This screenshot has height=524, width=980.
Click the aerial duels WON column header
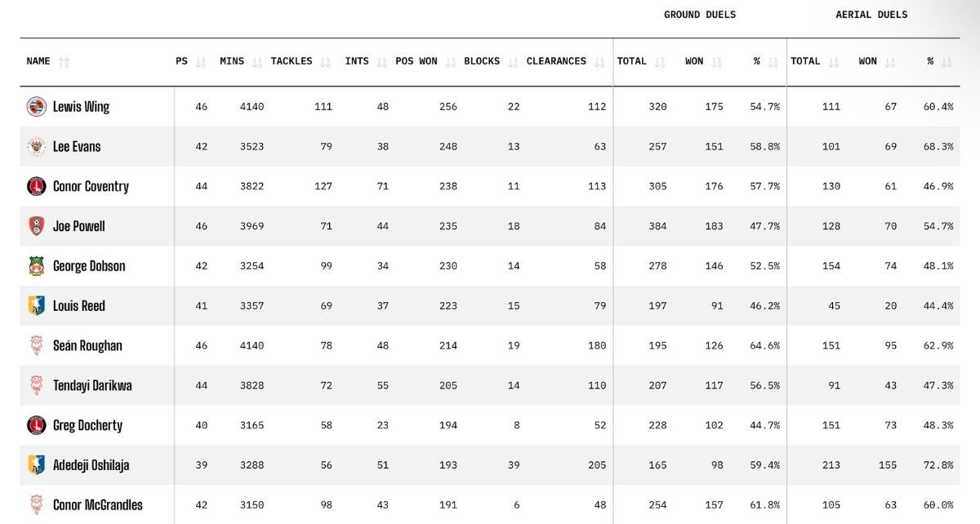coord(867,61)
